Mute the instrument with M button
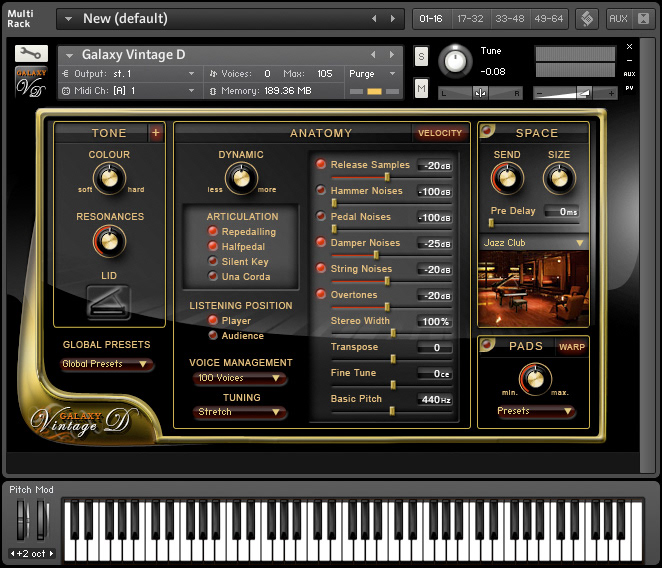 click(x=421, y=88)
